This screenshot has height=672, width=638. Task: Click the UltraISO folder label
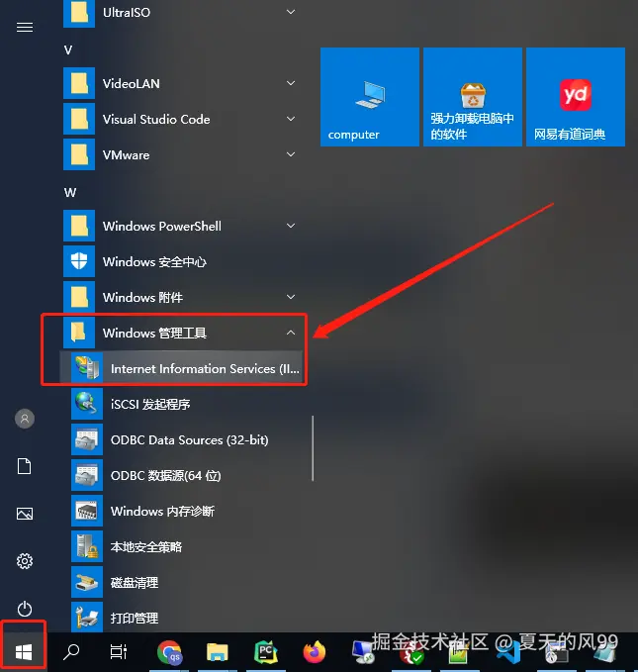coord(127,13)
